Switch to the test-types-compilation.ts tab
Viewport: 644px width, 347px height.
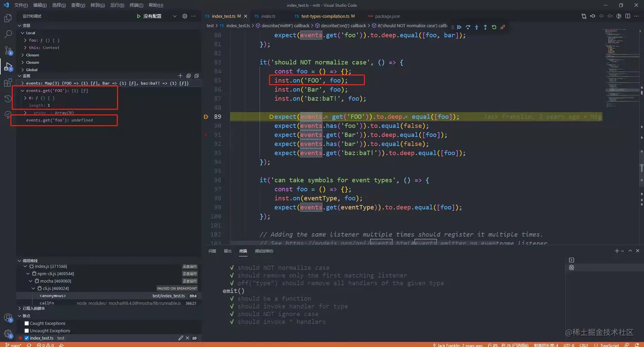pyautogui.click(x=325, y=16)
